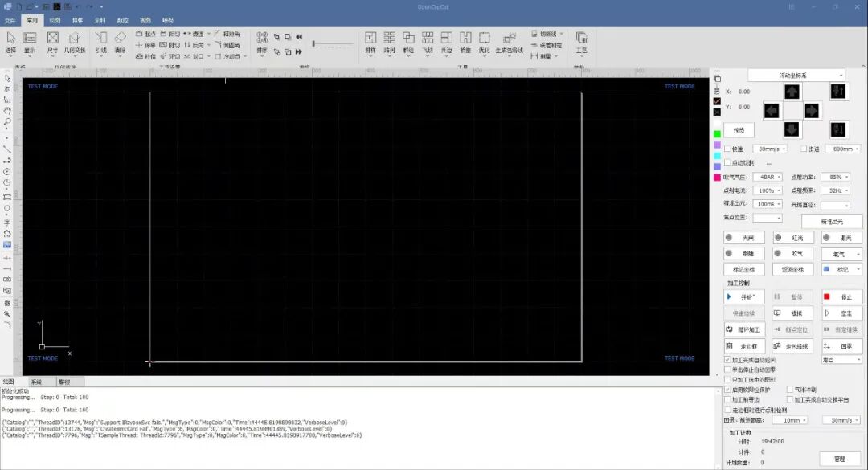Open the 30mm/s jog speed dropdown
Screen dimensions: 868x470
click(x=769, y=149)
